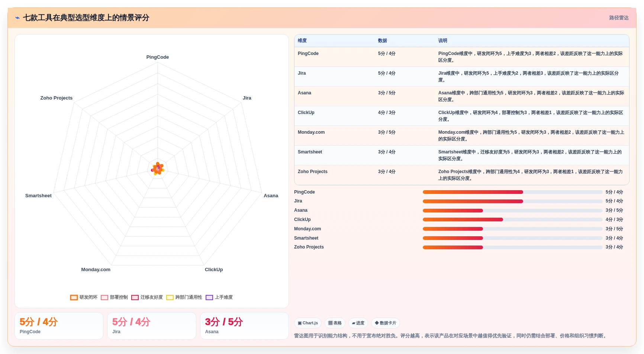
Task: Click the Smartsheet radar axis label
Action: coord(38,196)
